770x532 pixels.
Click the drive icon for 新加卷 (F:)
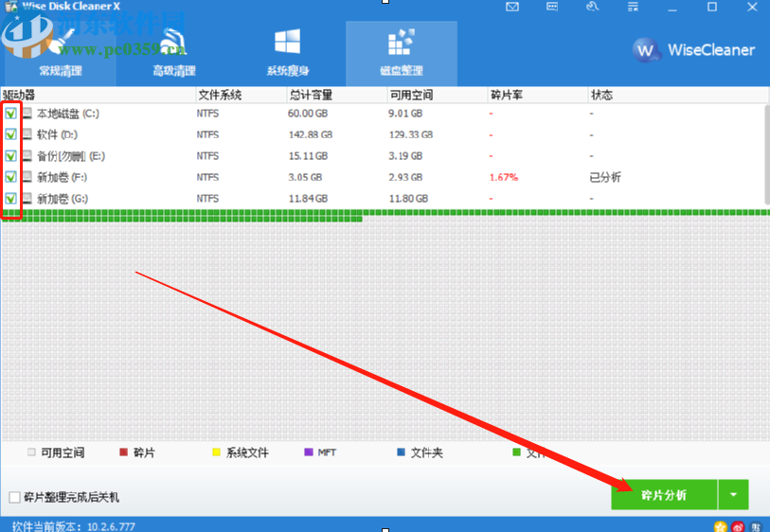27,177
